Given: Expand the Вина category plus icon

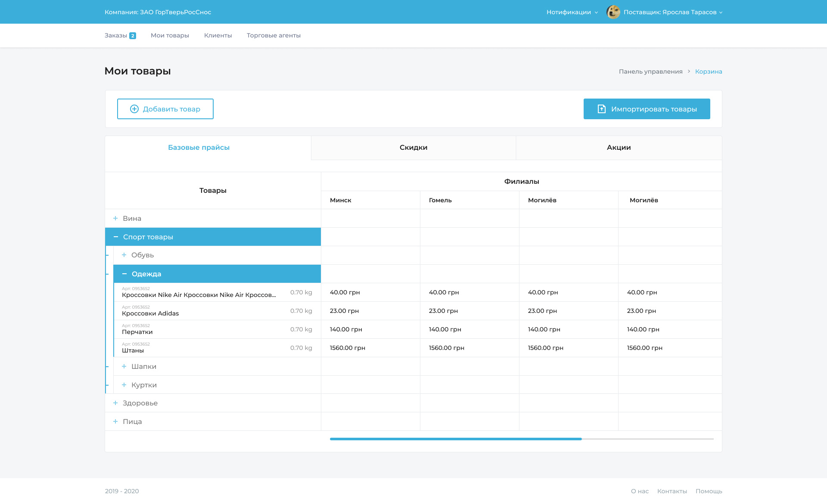Looking at the screenshot, I should click(115, 218).
